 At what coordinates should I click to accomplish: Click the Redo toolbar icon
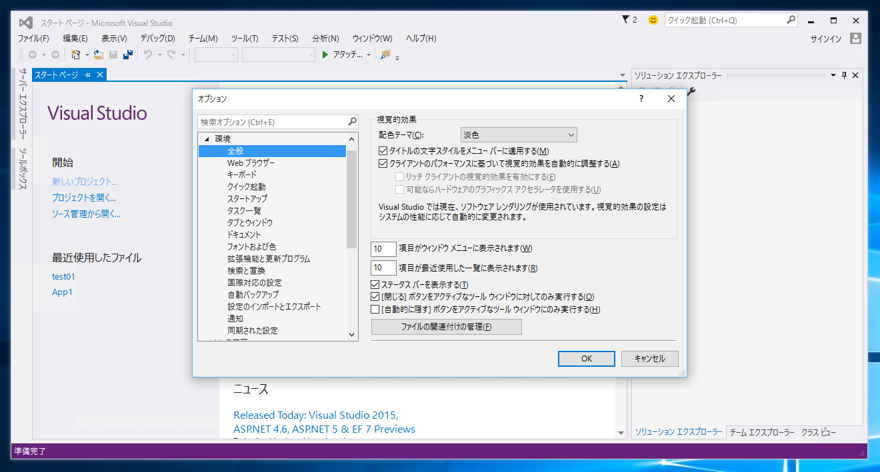[171, 54]
